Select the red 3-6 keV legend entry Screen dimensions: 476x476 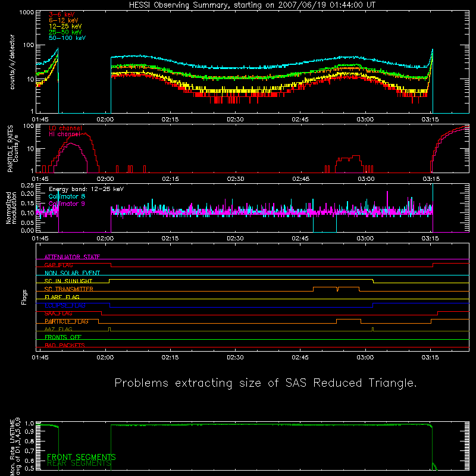tap(62, 14)
